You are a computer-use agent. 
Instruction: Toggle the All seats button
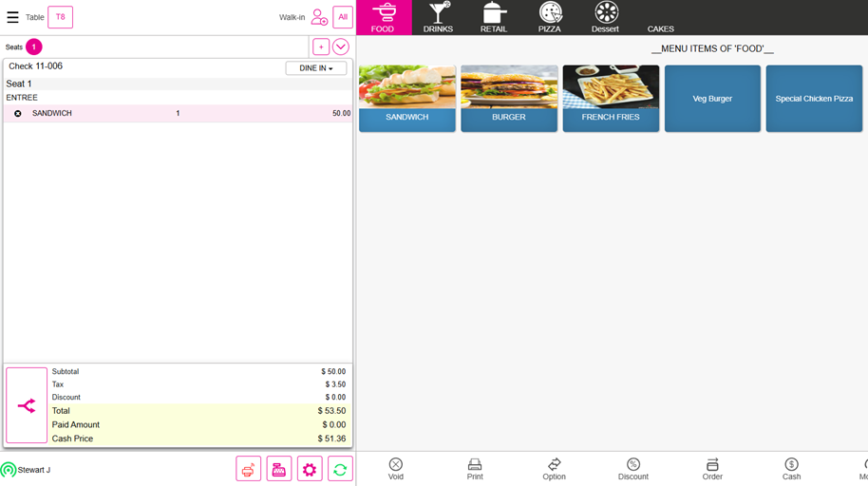[343, 17]
